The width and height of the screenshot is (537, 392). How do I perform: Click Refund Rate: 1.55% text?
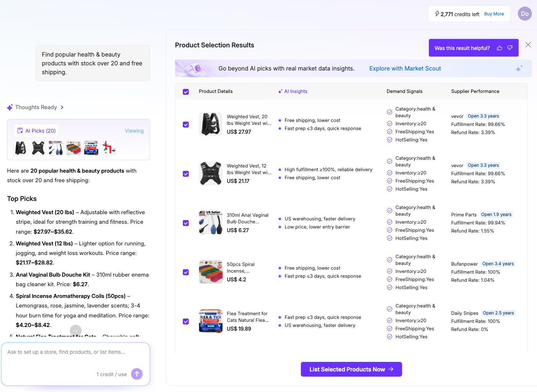473,231
